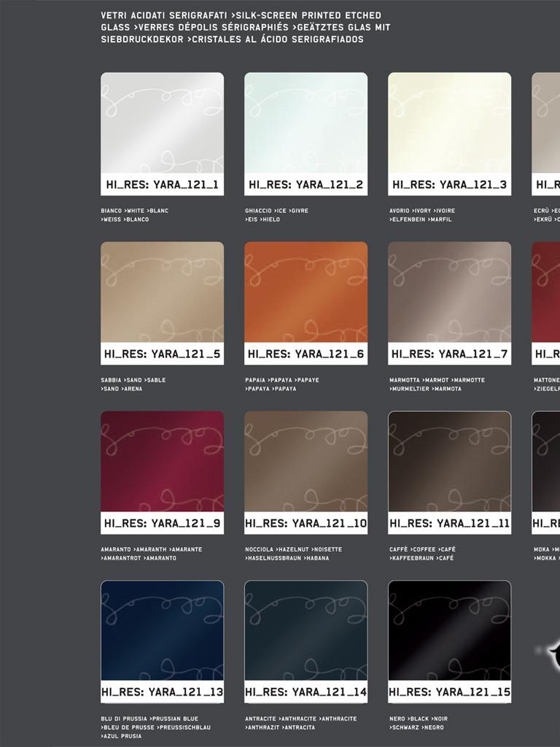Open the HI_RES: YARA_121_5 label
The height and width of the screenshot is (747, 560).
tap(162, 354)
